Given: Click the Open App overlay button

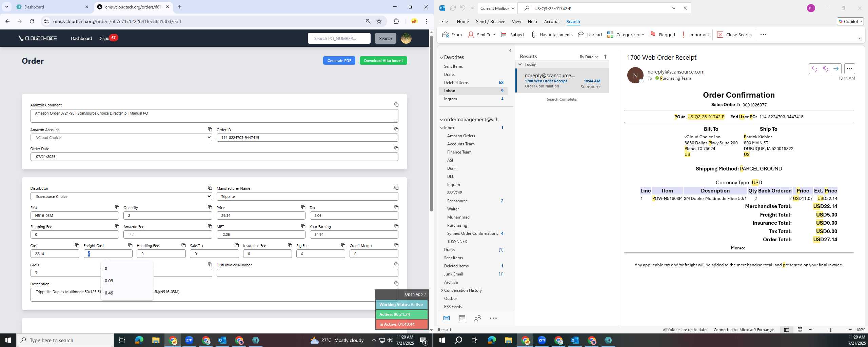Looking at the screenshot, I should [x=415, y=294].
